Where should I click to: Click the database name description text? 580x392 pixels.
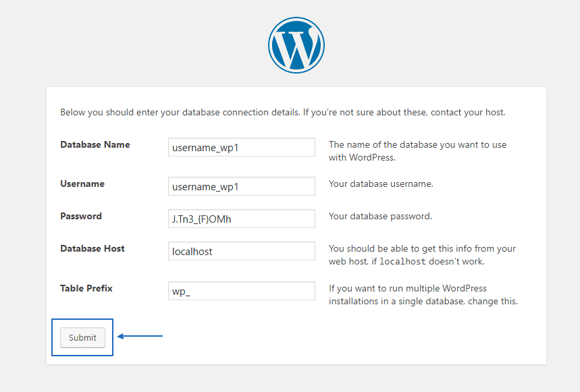417,151
